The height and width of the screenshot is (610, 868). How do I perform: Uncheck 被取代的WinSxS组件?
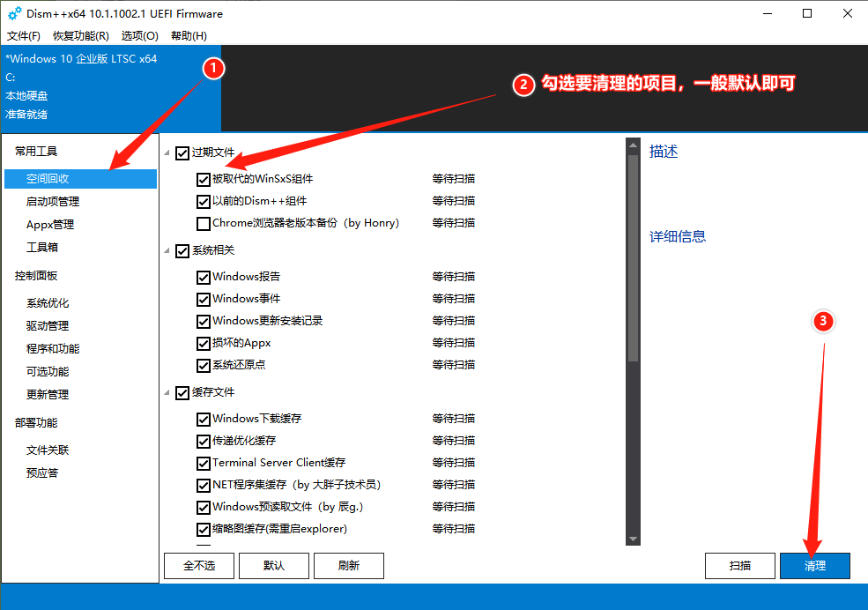click(204, 179)
